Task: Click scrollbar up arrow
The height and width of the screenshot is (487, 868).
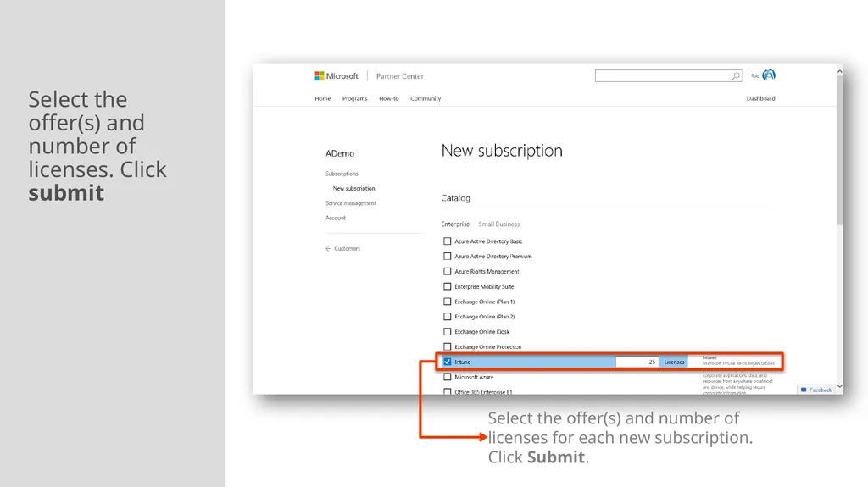Action: pos(840,71)
